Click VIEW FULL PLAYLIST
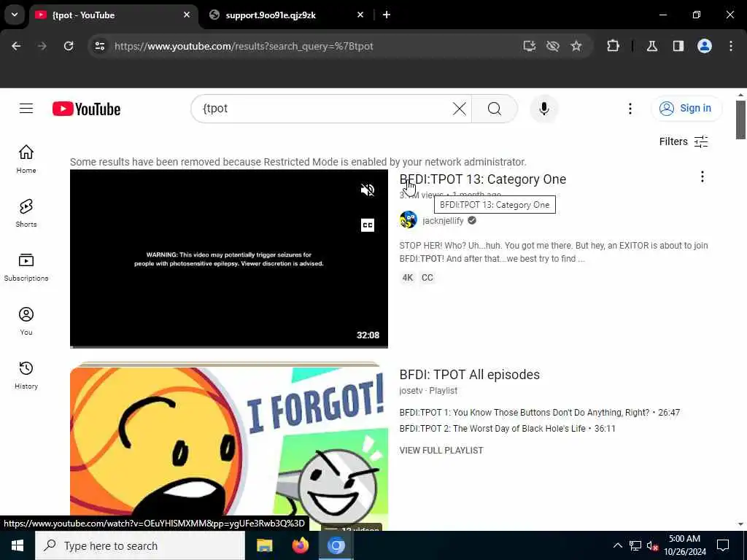Image resolution: width=747 pixels, height=560 pixels. [441, 451]
